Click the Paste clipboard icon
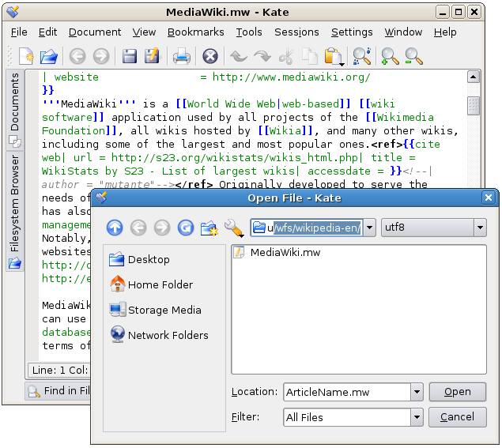 [334, 56]
